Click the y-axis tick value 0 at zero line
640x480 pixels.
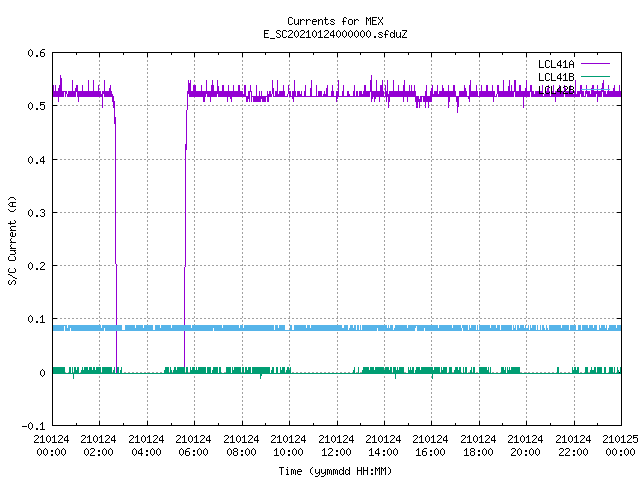coord(42,373)
